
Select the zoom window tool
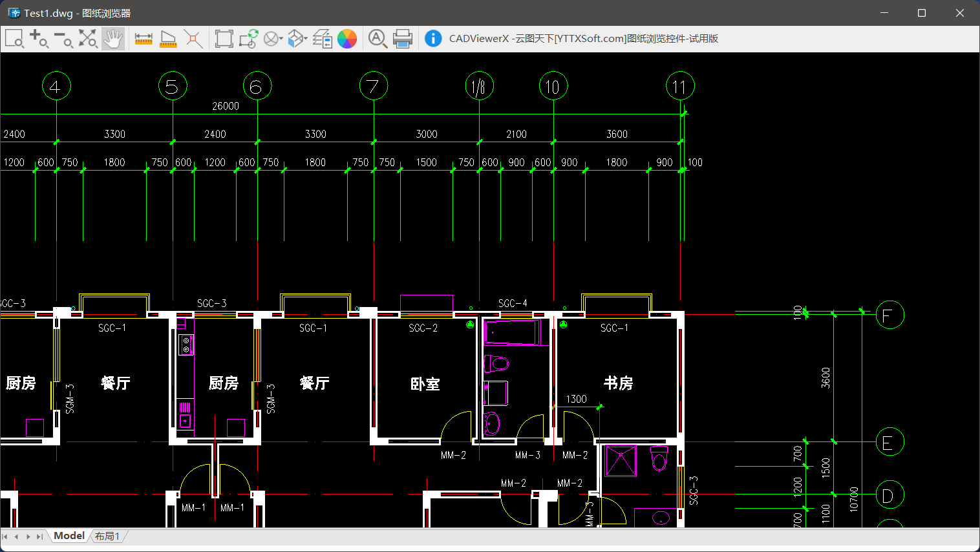pyautogui.click(x=14, y=39)
